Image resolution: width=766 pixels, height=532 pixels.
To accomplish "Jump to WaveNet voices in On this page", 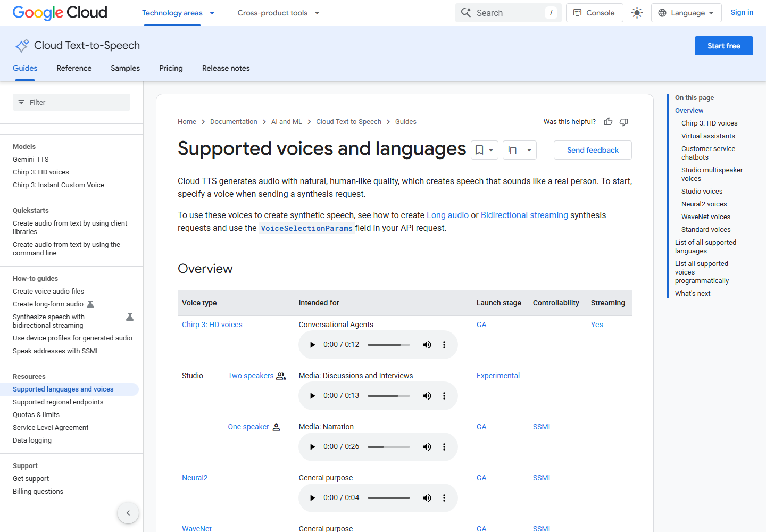I will (706, 217).
